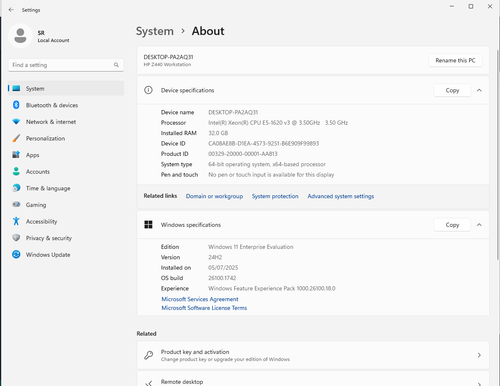
Task: Open the Windows Update sync icon
Action: coord(16,254)
